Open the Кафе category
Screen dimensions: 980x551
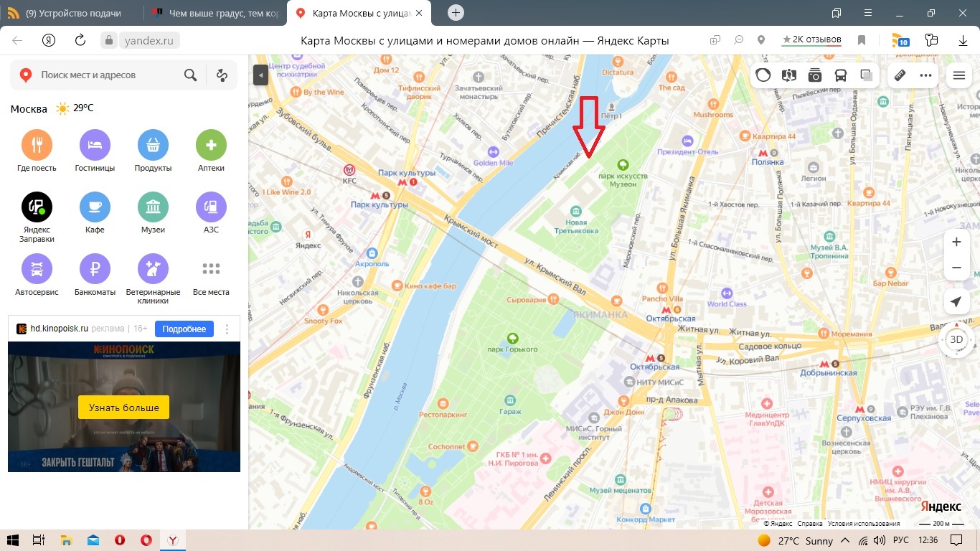pyautogui.click(x=95, y=212)
